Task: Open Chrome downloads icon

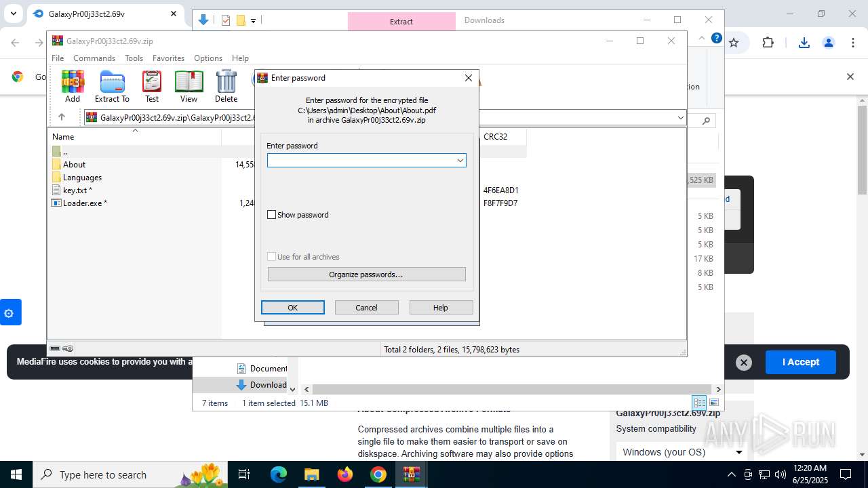Action: point(804,43)
